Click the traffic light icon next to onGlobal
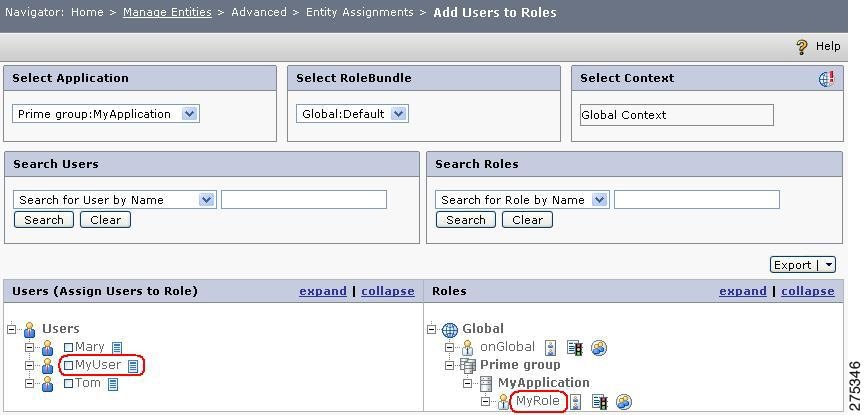This screenshot has width=865, height=415. pos(575,348)
